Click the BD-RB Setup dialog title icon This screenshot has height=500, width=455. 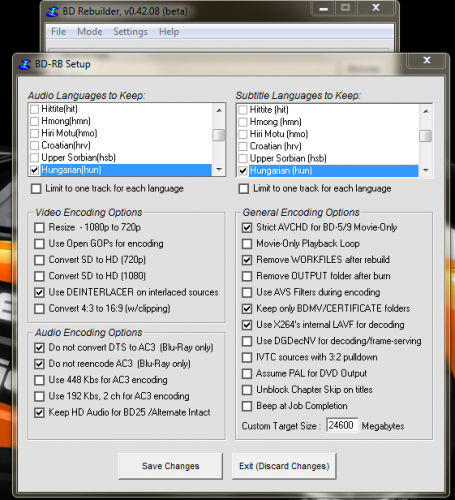click(x=25, y=64)
